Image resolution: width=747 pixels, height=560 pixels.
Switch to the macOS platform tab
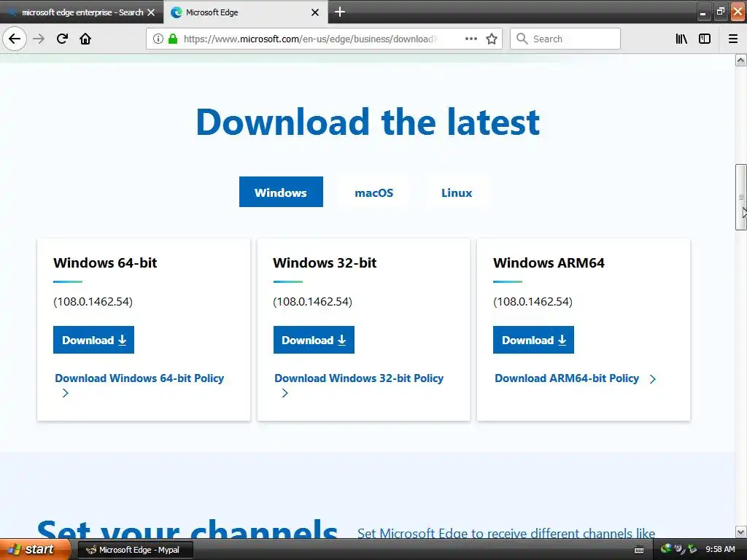click(374, 192)
